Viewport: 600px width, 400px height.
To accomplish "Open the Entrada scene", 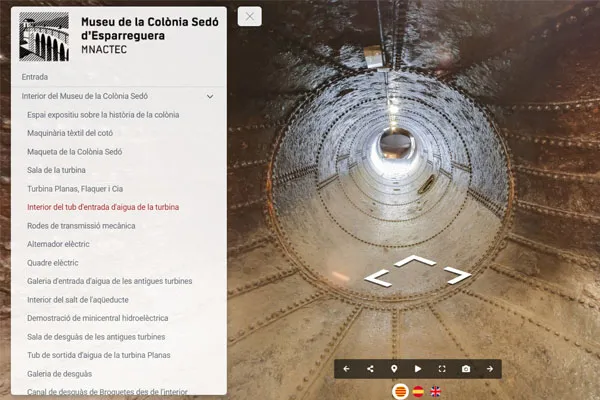I will point(35,77).
